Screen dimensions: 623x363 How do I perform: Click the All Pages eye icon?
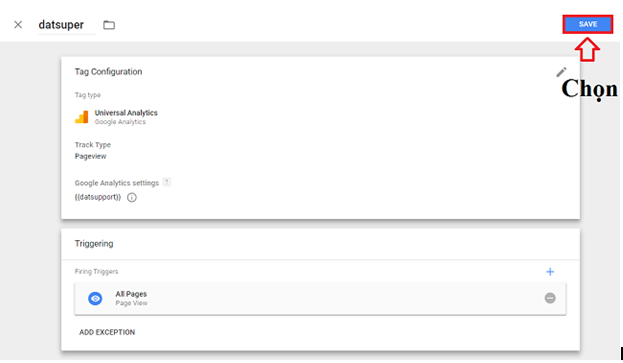[x=95, y=298]
